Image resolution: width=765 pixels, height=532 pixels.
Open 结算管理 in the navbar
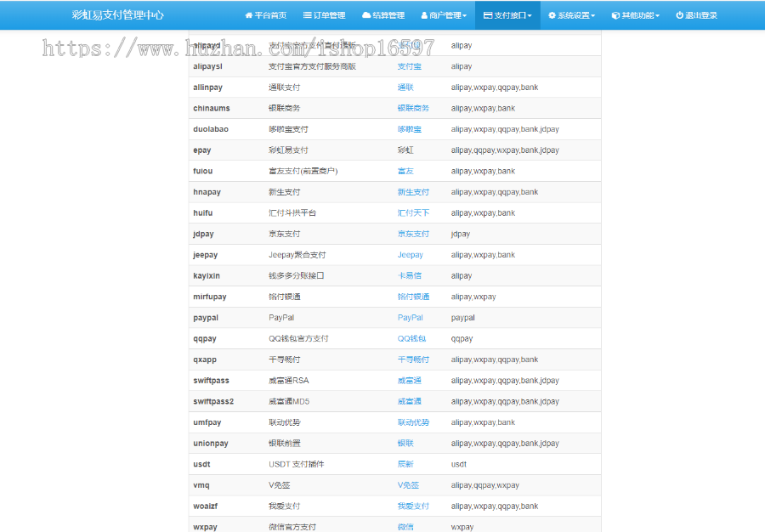383,15
